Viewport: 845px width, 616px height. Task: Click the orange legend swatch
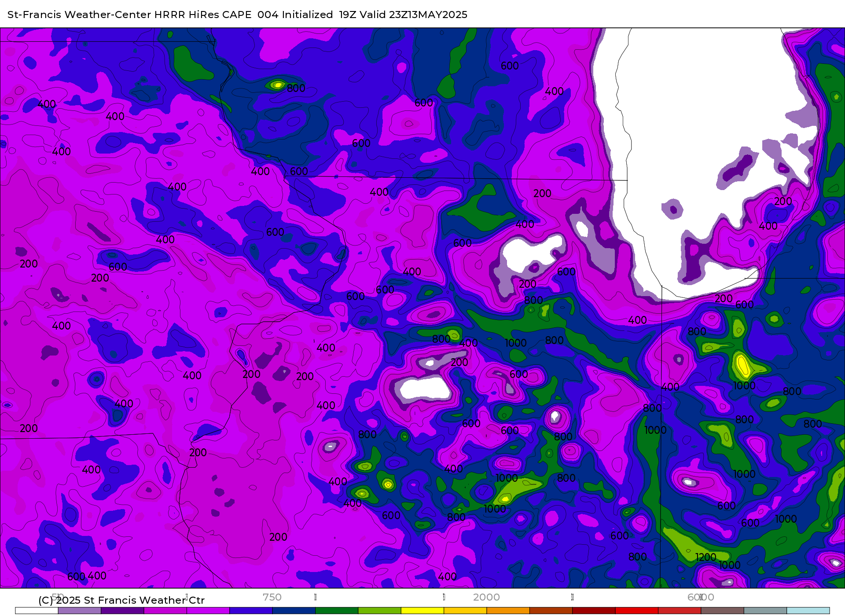pyautogui.click(x=508, y=611)
